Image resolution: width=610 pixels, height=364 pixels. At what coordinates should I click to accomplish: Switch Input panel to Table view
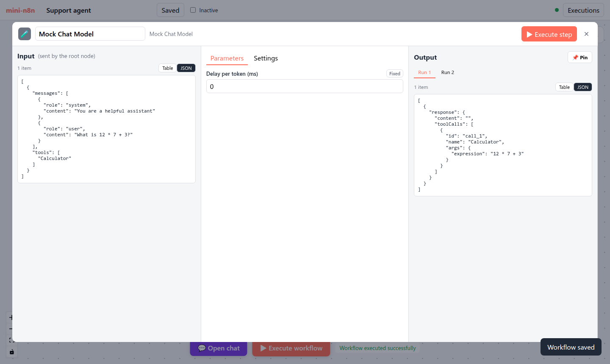(x=168, y=68)
